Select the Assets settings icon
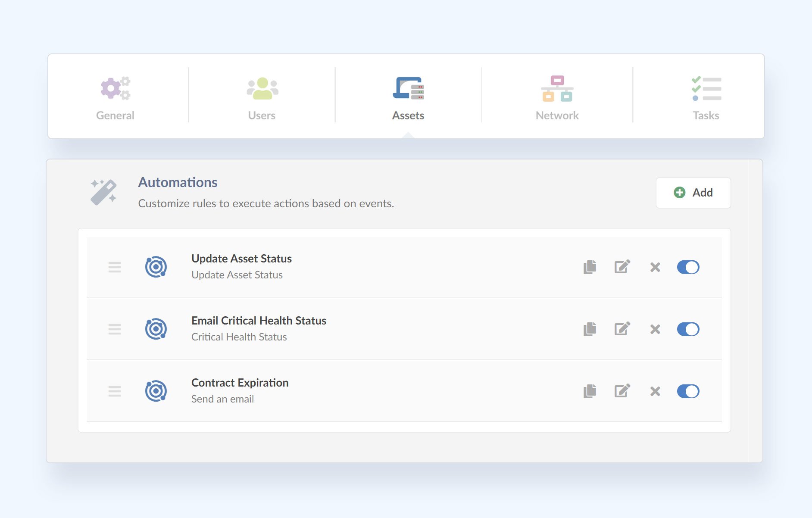Screen dimensions: 812x518 coord(408,89)
